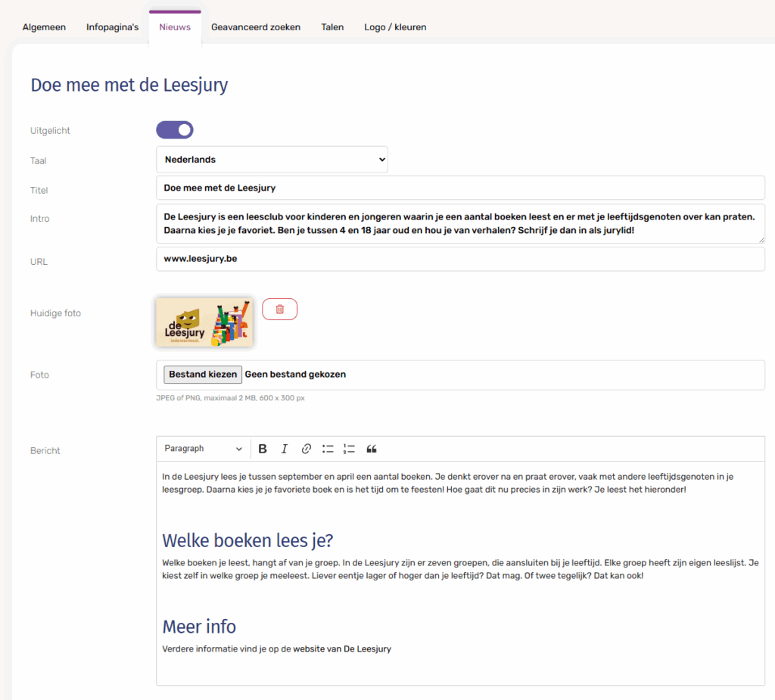The height and width of the screenshot is (700, 775).
Task: Create a numbered list in the editor
Action: point(349,449)
